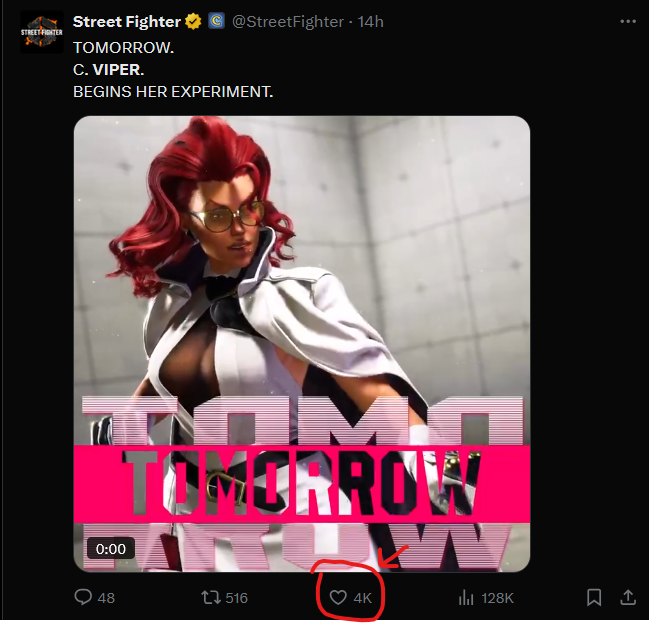Screen dimensions: 649x623
Task: Click the gold verified badge icon
Action: point(193,22)
